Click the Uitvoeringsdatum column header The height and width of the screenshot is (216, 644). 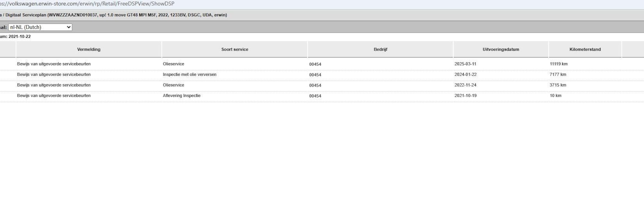pyautogui.click(x=500, y=49)
